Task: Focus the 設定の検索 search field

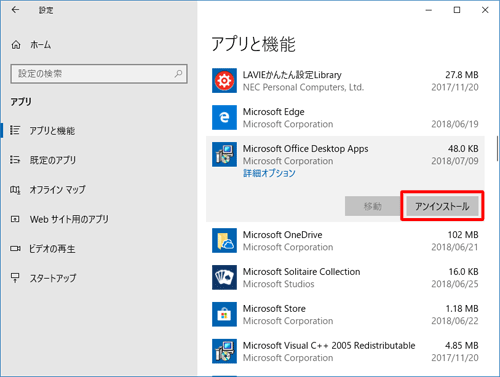Action: point(99,74)
